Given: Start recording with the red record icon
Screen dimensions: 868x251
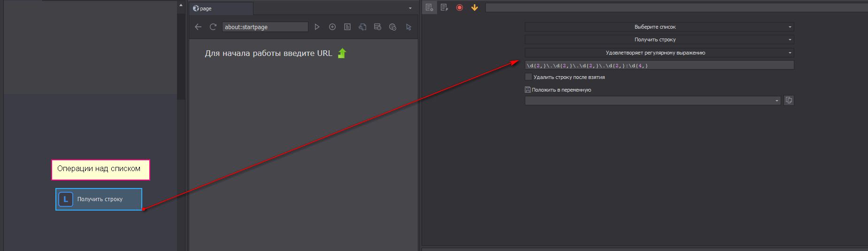Looking at the screenshot, I should (x=460, y=8).
